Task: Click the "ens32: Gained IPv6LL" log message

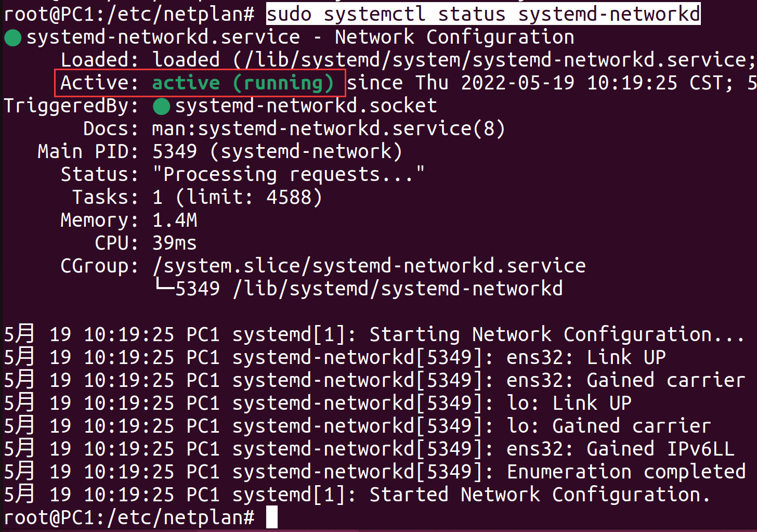Action: pyautogui.click(x=620, y=449)
